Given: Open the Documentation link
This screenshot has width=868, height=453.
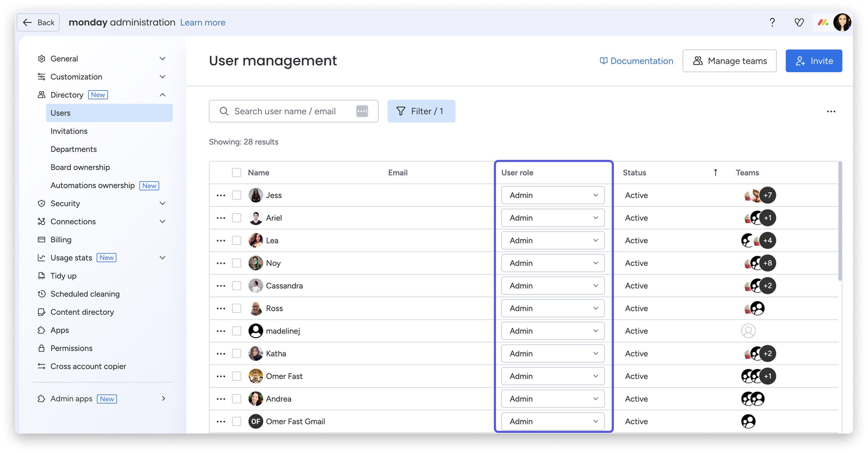Looking at the screenshot, I should pos(636,61).
